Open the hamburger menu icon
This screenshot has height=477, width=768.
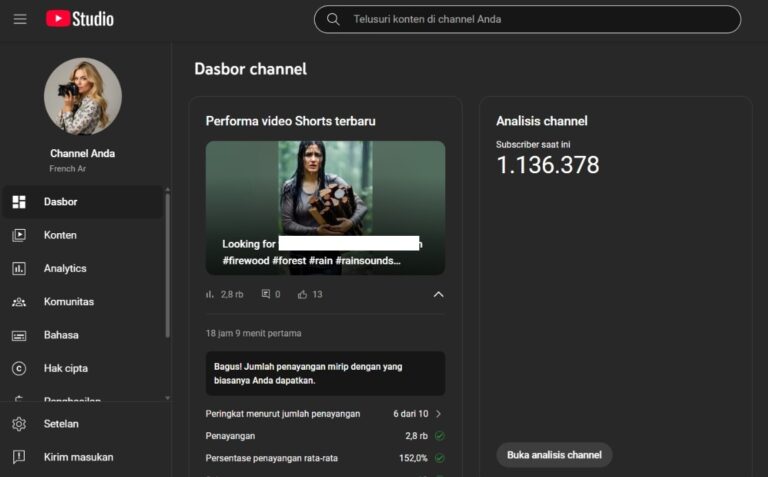click(20, 19)
